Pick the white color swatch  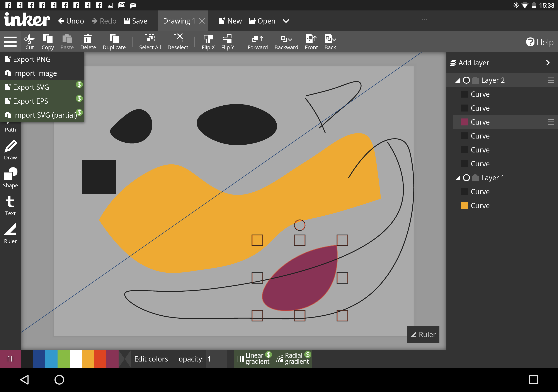[x=76, y=359]
